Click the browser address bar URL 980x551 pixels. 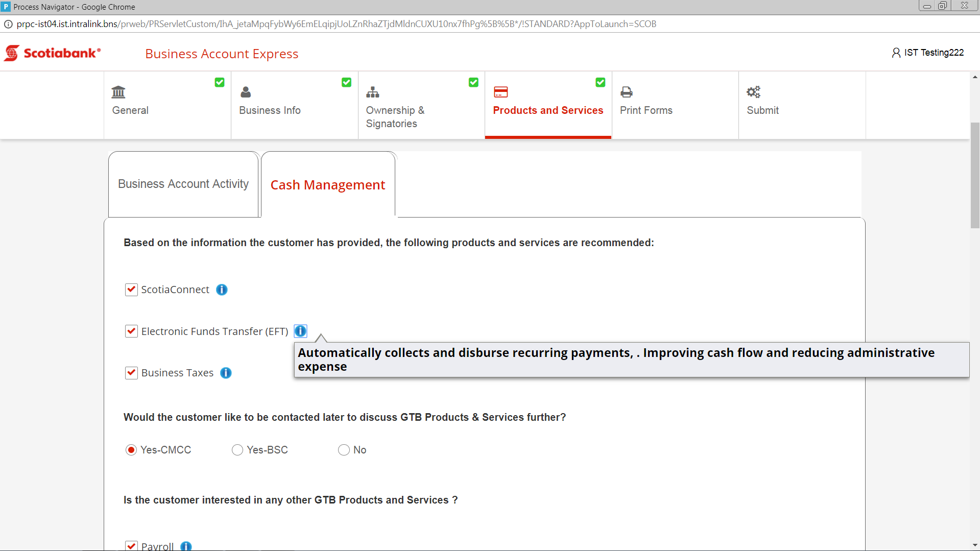[x=336, y=24]
